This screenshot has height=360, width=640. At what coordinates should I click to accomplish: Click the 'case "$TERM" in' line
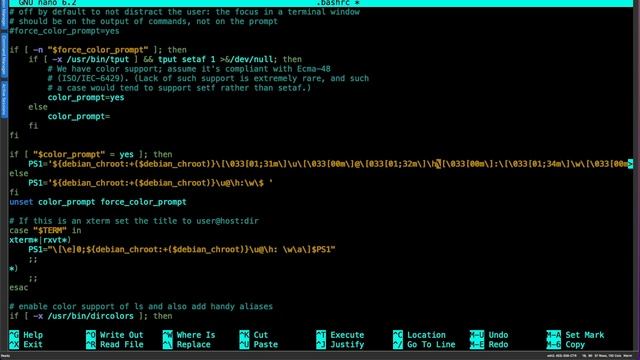click(45, 231)
